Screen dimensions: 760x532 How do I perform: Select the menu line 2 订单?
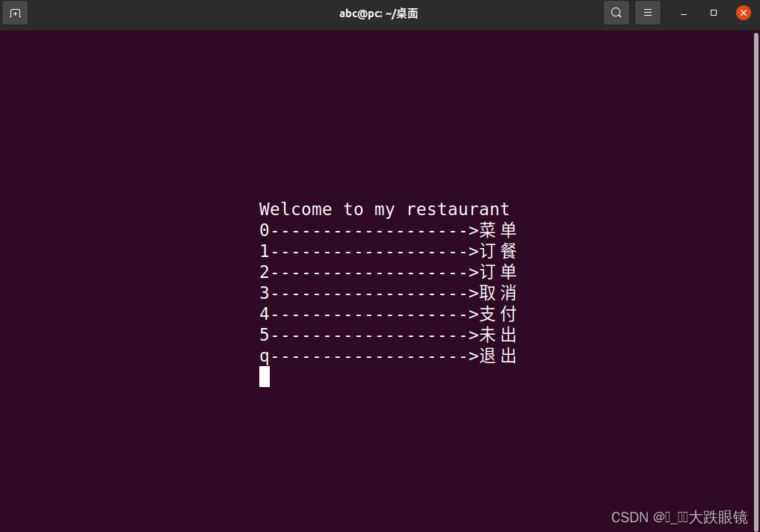coord(388,272)
